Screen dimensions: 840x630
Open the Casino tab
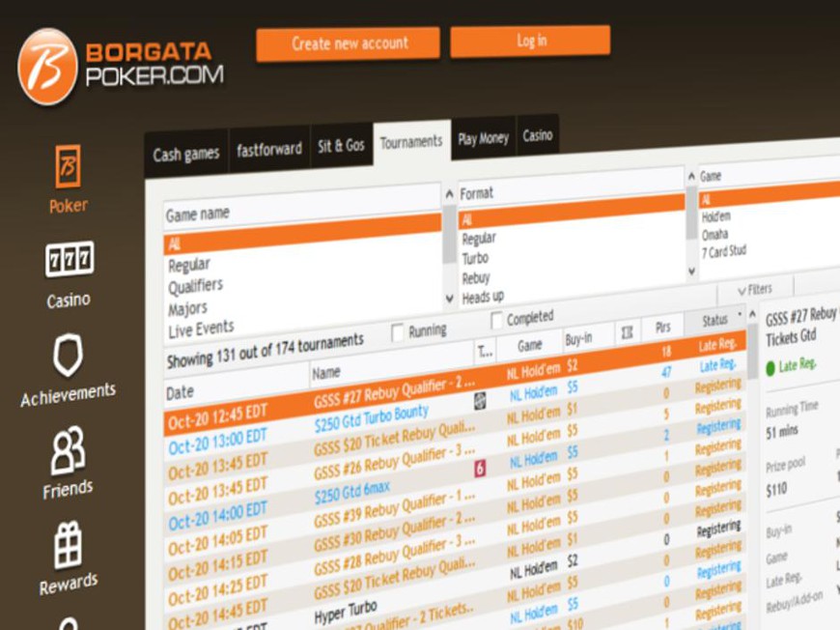[x=538, y=135]
